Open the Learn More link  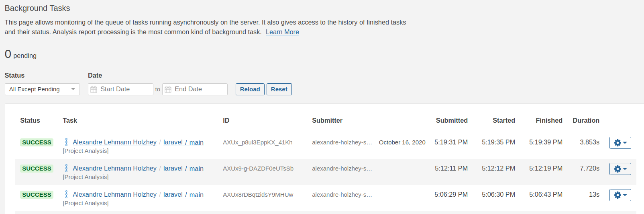point(282,32)
